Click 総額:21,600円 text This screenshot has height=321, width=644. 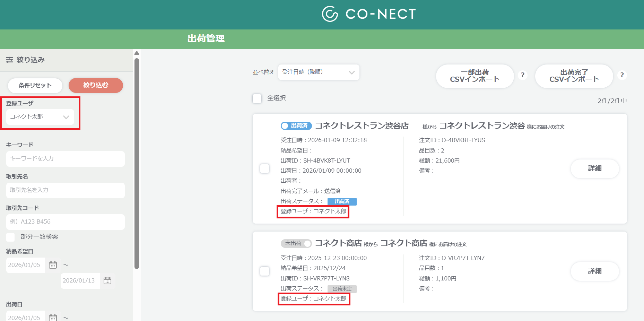(x=439, y=160)
